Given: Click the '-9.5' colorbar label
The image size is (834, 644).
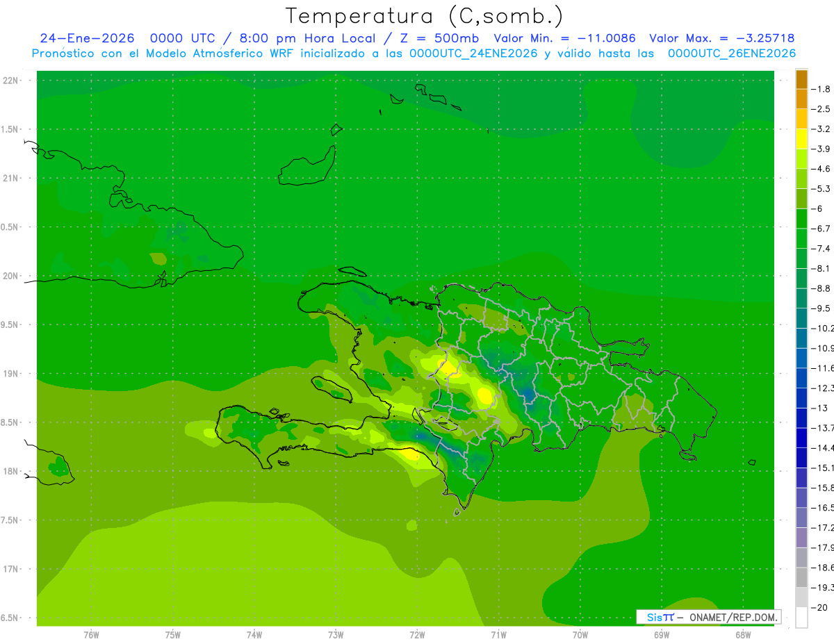Looking at the screenshot, I should [x=821, y=308].
